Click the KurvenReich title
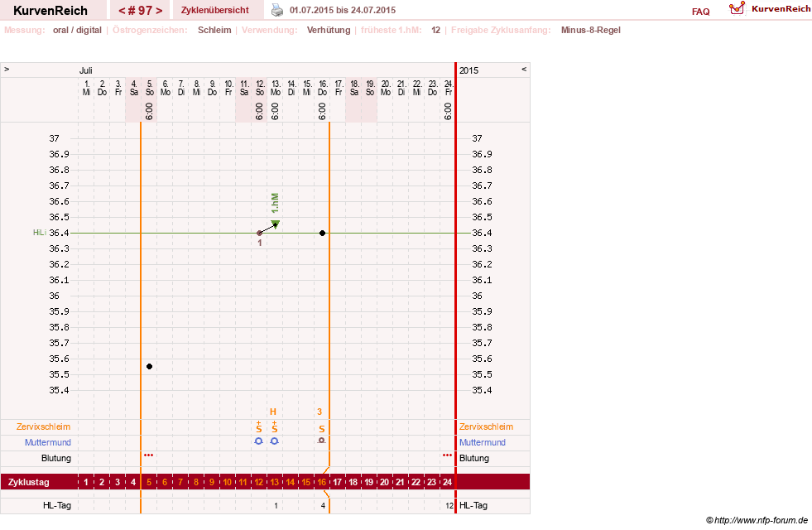This screenshot has height=530, width=812. (50, 11)
